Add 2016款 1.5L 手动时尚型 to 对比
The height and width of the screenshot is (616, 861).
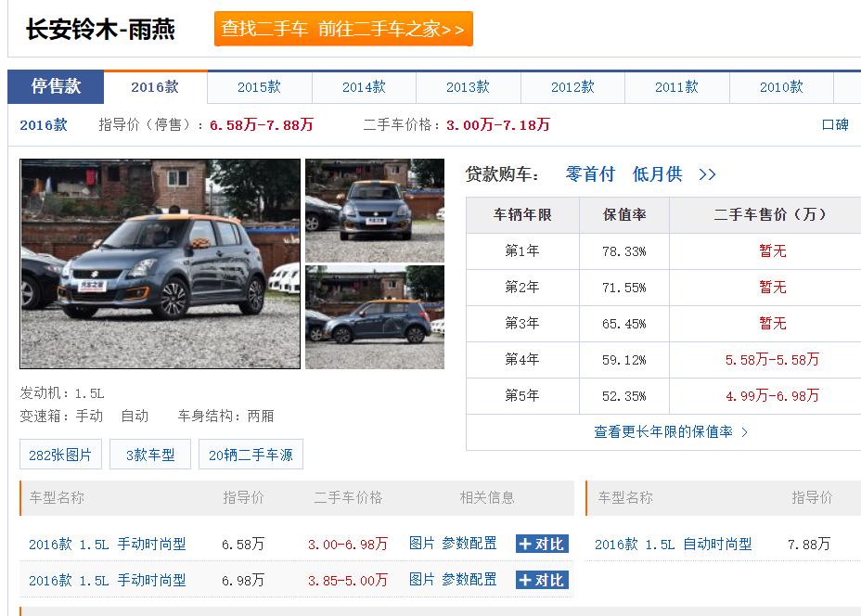[x=544, y=545]
